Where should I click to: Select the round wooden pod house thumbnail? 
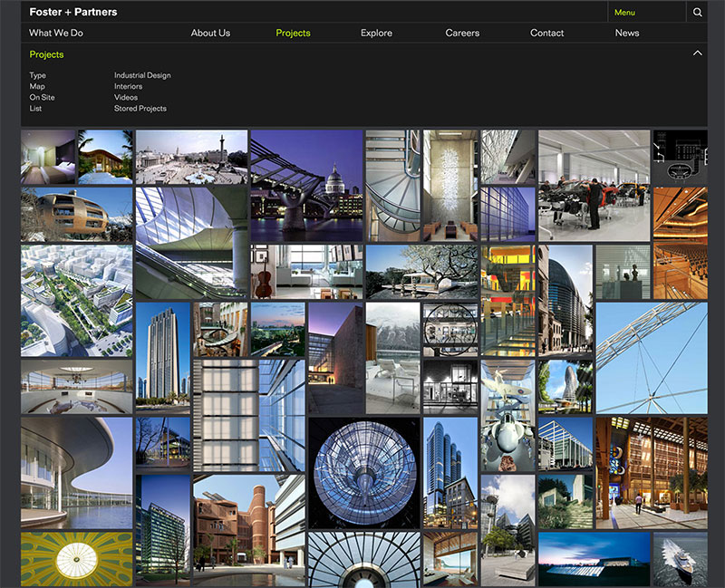click(76, 215)
